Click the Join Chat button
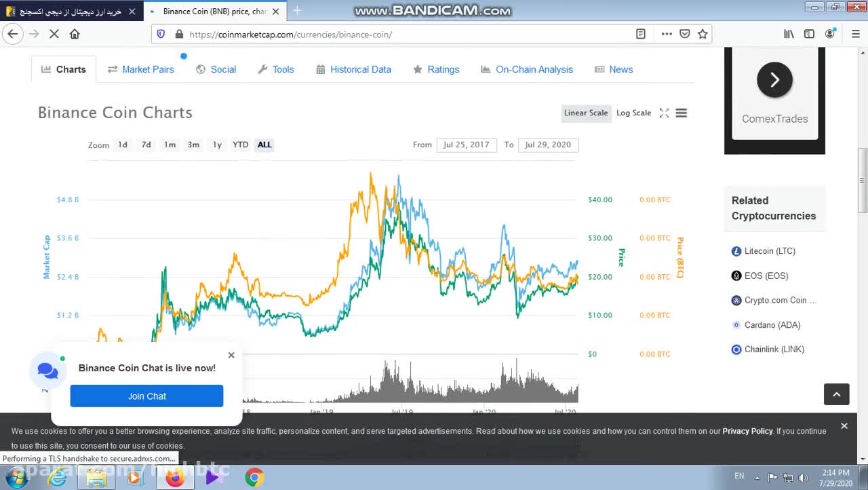Viewport: 868px width, 490px height. point(146,396)
